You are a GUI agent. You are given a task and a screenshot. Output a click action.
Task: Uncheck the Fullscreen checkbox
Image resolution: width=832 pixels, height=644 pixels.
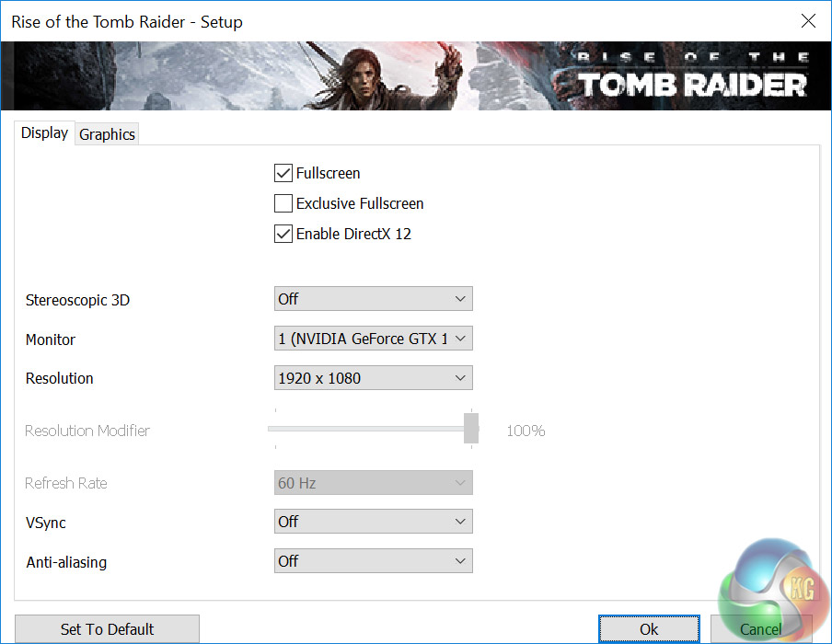click(283, 173)
